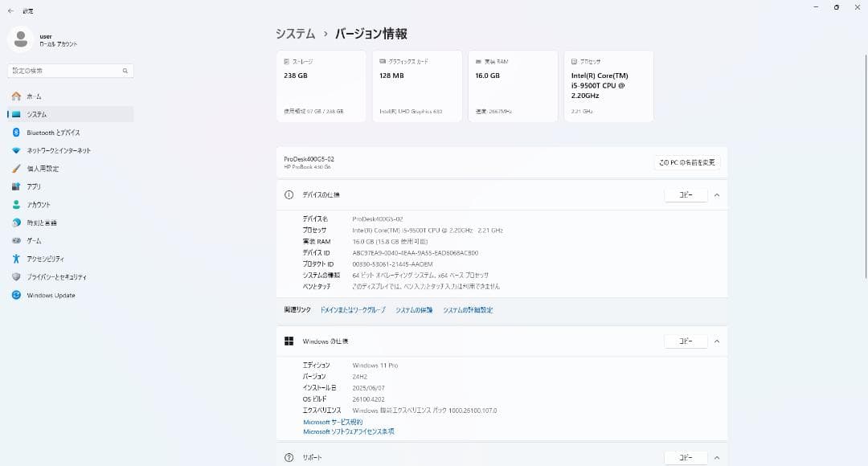Open Bluetooth とデバイス via its icon

[16, 133]
